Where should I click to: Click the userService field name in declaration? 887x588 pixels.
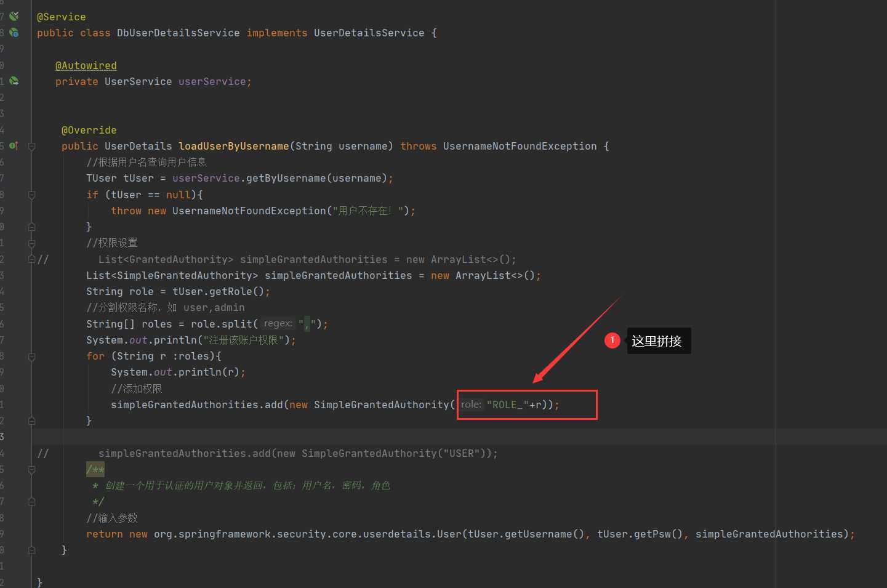click(x=212, y=81)
